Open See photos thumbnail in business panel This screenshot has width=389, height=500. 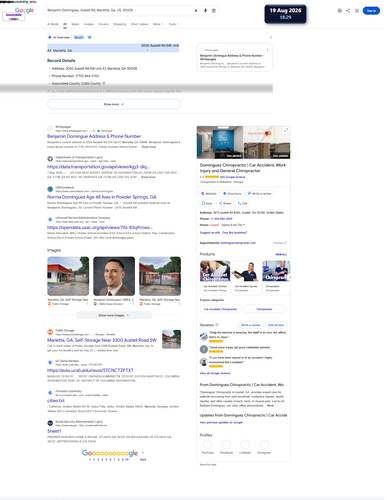[x=220, y=142]
